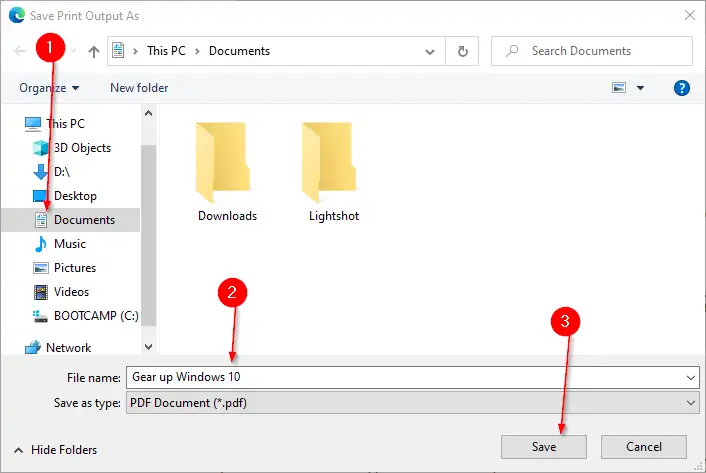Refresh the Documents folder listing
706x473 pixels.
pyautogui.click(x=462, y=51)
